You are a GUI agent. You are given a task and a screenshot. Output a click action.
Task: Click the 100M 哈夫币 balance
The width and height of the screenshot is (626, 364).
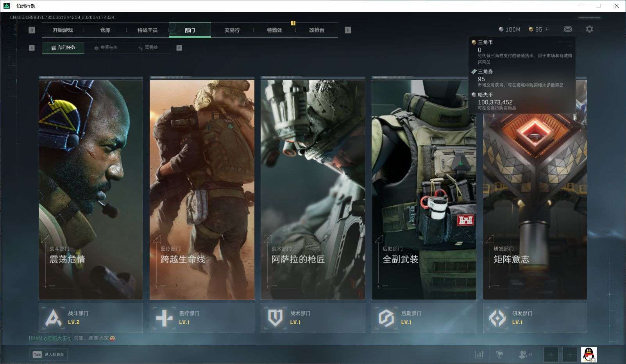[x=510, y=29]
